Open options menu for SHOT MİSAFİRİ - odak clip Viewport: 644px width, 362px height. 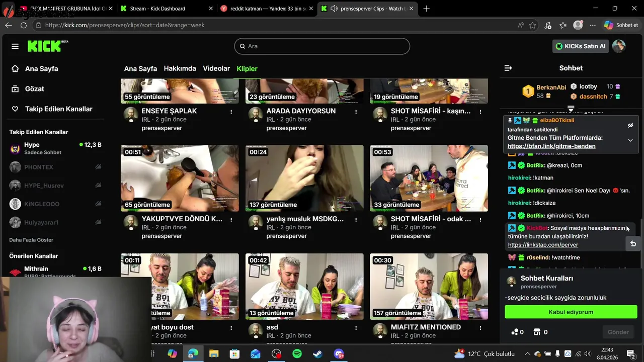[480, 220]
